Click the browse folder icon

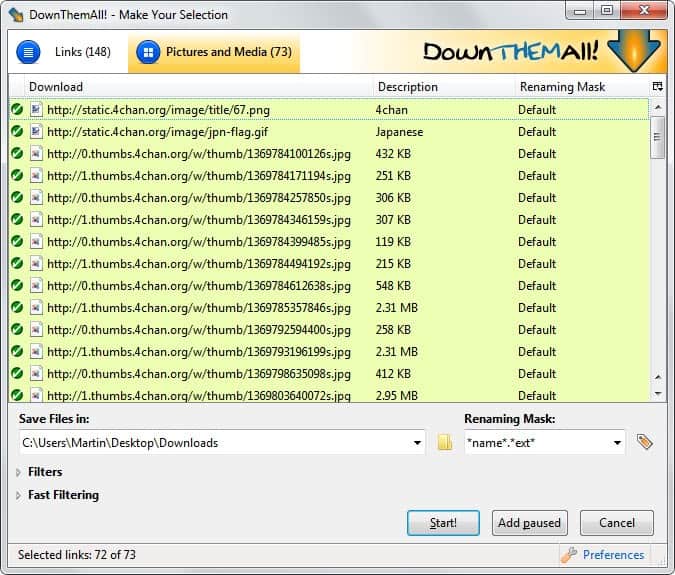click(445, 442)
